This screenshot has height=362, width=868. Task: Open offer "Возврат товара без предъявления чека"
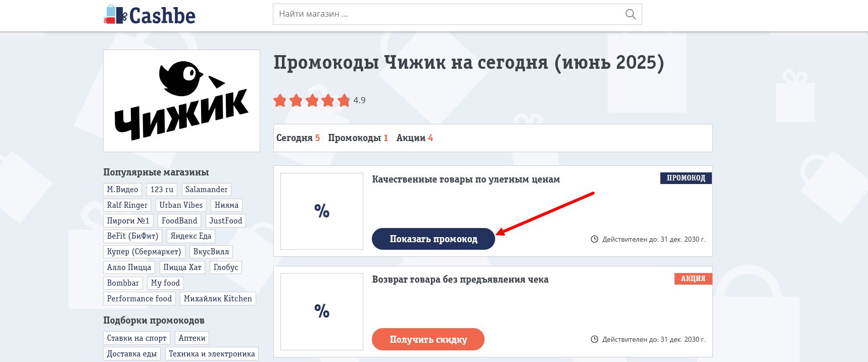[x=460, y=280]
